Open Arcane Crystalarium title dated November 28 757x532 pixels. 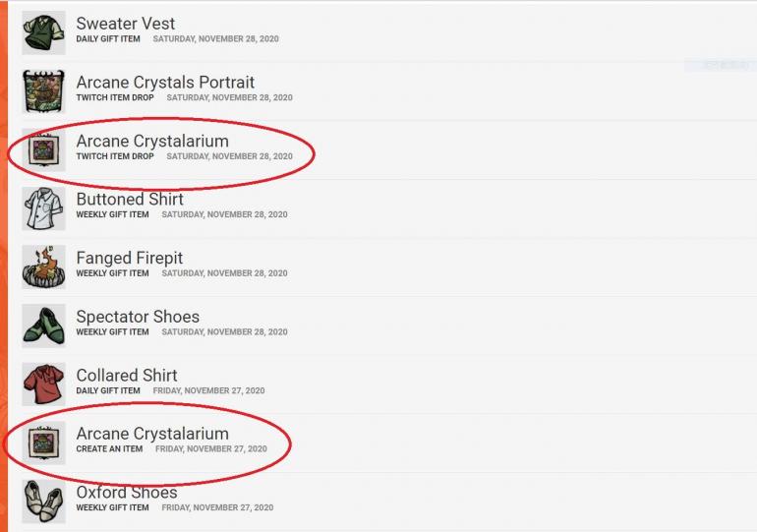point(152,142)
